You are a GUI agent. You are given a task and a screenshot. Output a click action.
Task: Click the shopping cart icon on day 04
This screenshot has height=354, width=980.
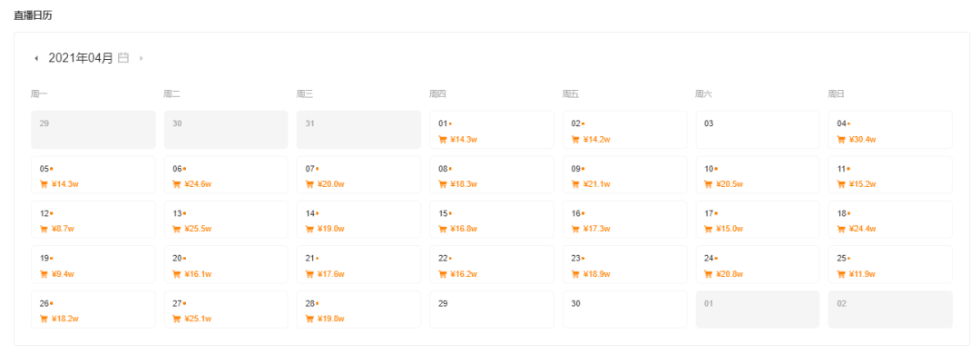[x=841, y=140]
